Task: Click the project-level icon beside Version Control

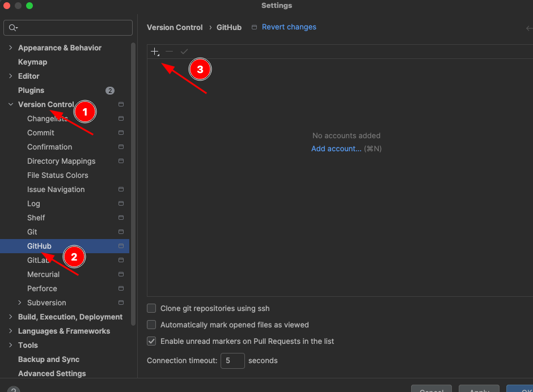Action: (x=121, y=104)
